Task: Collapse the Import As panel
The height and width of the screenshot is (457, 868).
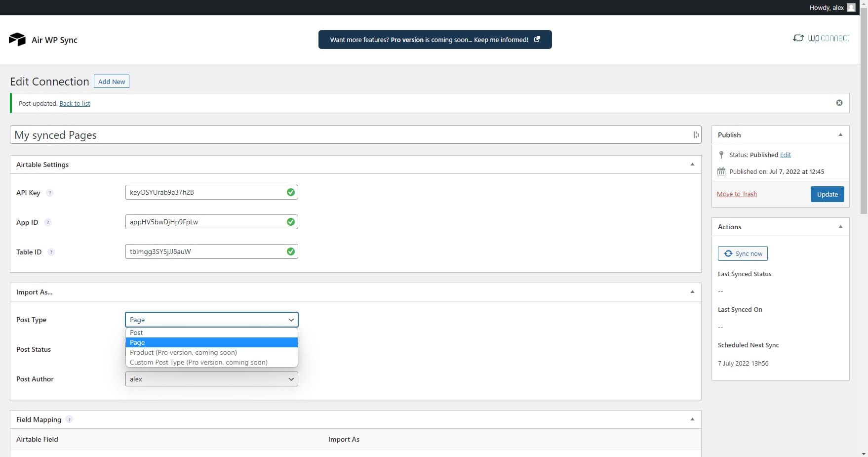Action: [x=692, y=292]
